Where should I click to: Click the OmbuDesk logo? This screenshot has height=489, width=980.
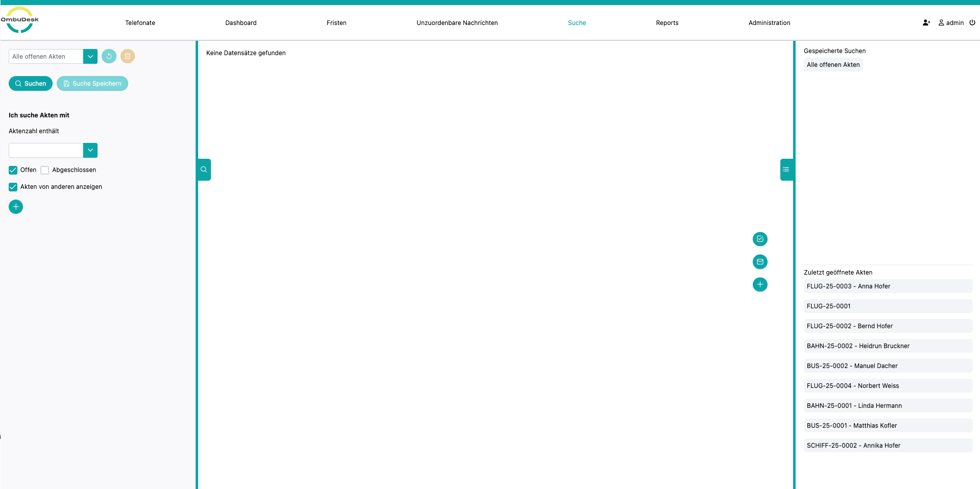(x=20, y=20)
